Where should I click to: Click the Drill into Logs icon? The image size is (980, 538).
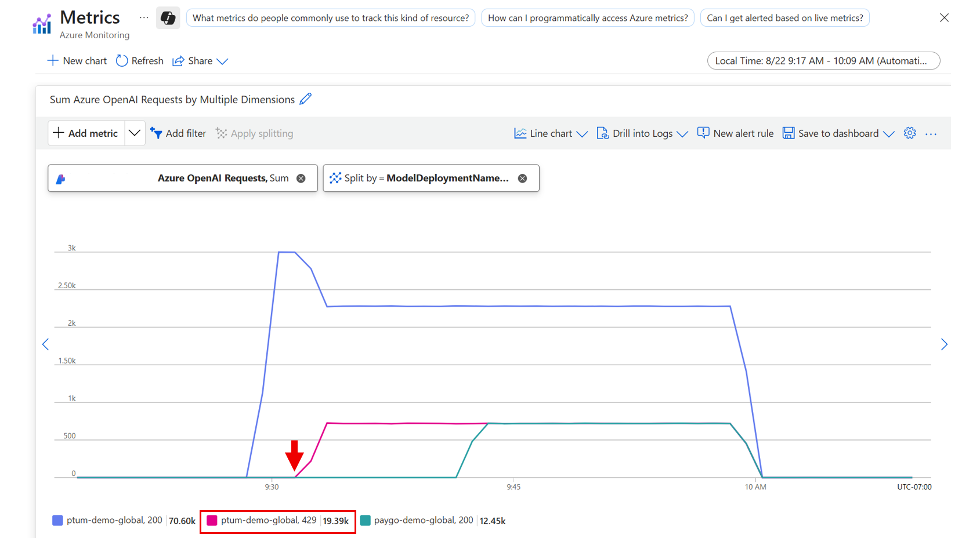coord(603,133)
